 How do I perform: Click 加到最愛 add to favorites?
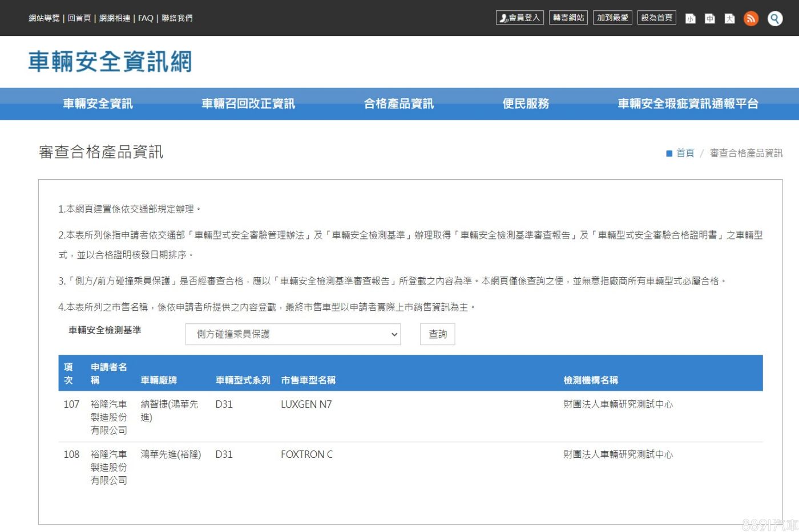[x=612, y=18]
